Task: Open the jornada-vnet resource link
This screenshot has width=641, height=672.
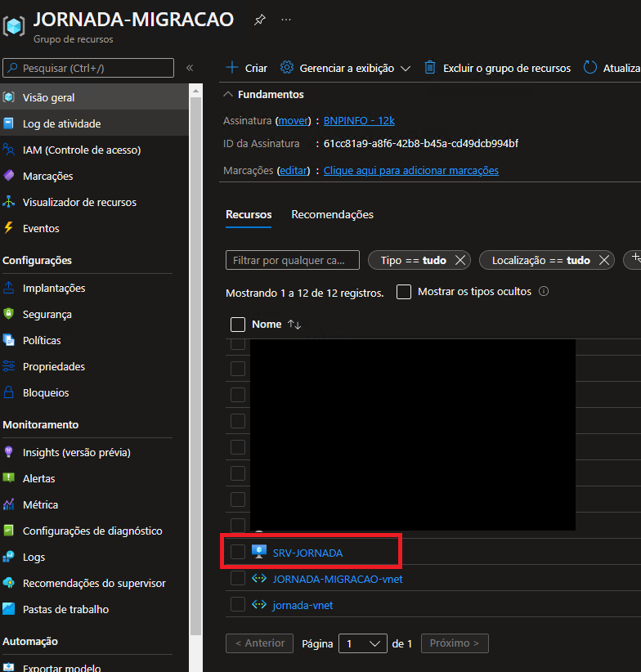Action: pos(303,605)
